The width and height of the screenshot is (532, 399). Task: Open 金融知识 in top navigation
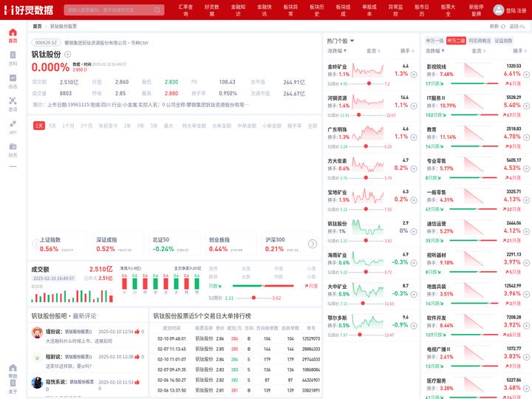click(238, 10)
